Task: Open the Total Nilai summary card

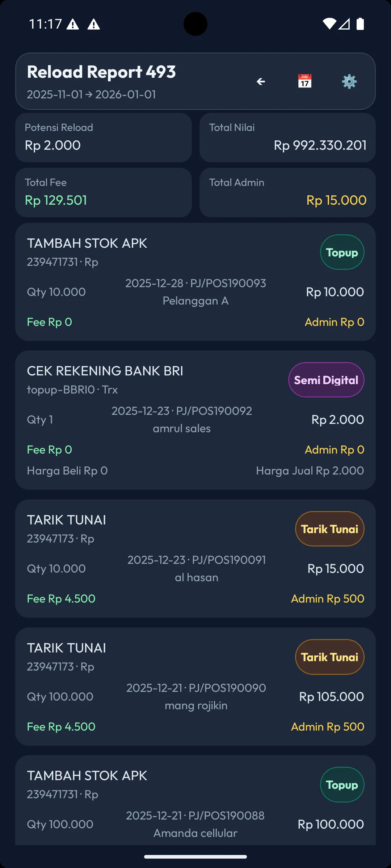Action: (287, 137)
